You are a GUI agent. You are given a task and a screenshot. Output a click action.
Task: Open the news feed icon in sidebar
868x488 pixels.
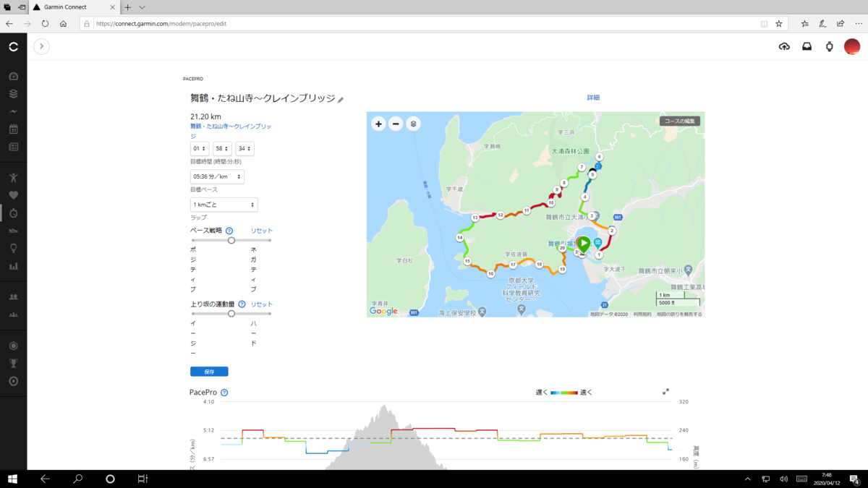coord(13,147)
